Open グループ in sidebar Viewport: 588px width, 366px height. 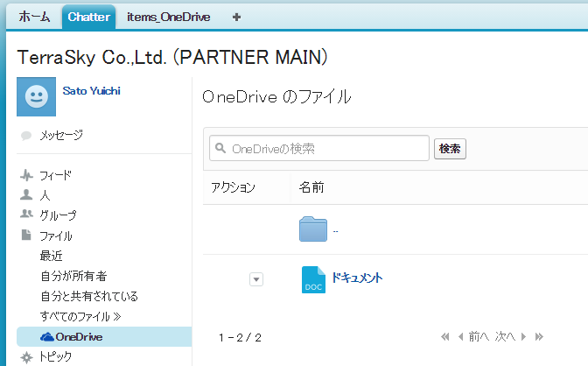point(58,215)
